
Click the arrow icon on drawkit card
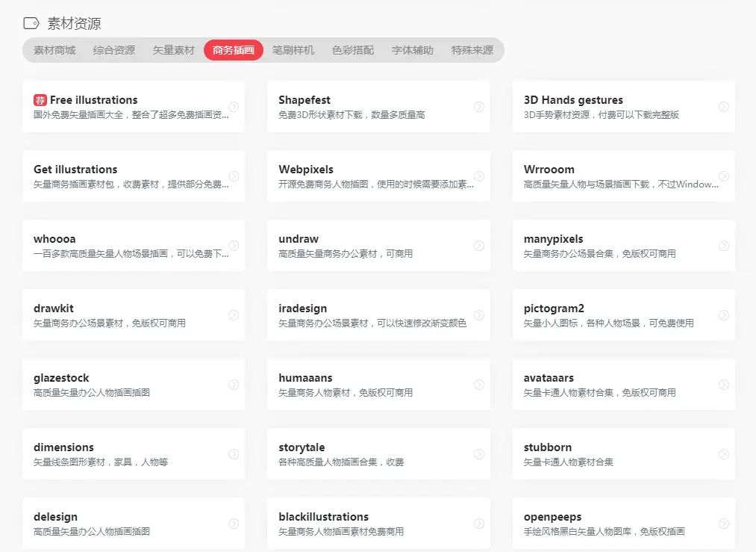click(234, 315)
